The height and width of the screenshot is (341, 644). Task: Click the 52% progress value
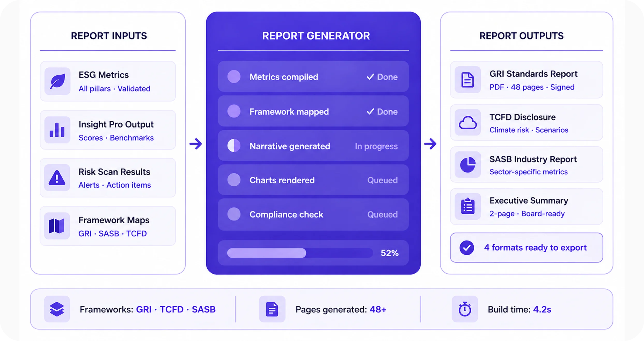(390, 253)
